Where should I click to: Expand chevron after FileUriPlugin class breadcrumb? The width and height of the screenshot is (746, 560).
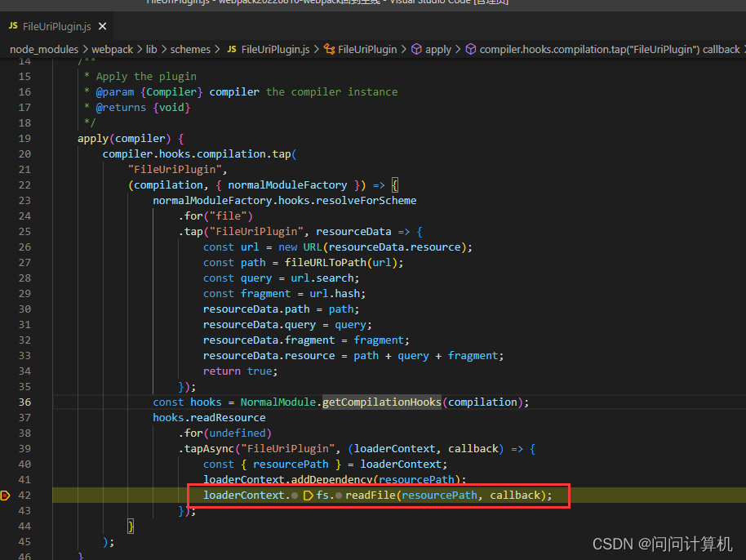click(403, 50)
